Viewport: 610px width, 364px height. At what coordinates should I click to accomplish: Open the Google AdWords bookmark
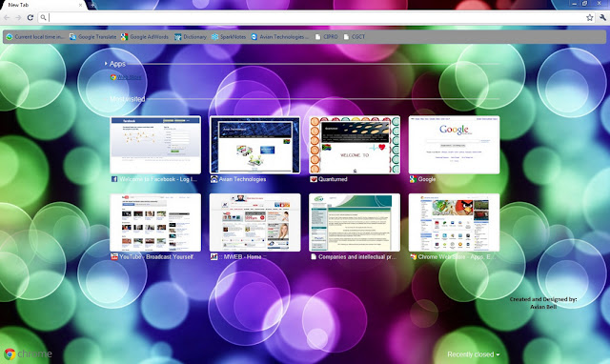pos(144,37)
